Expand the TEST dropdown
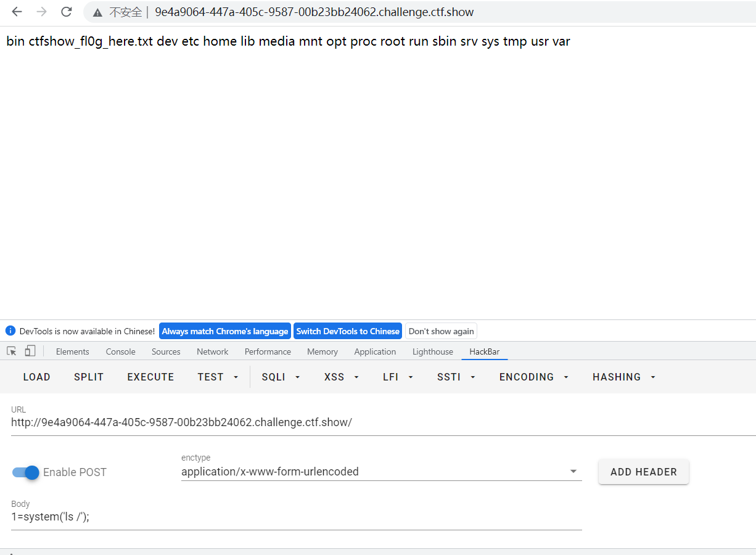The width and height of the screenshot is (756, 555). (218, 377)
